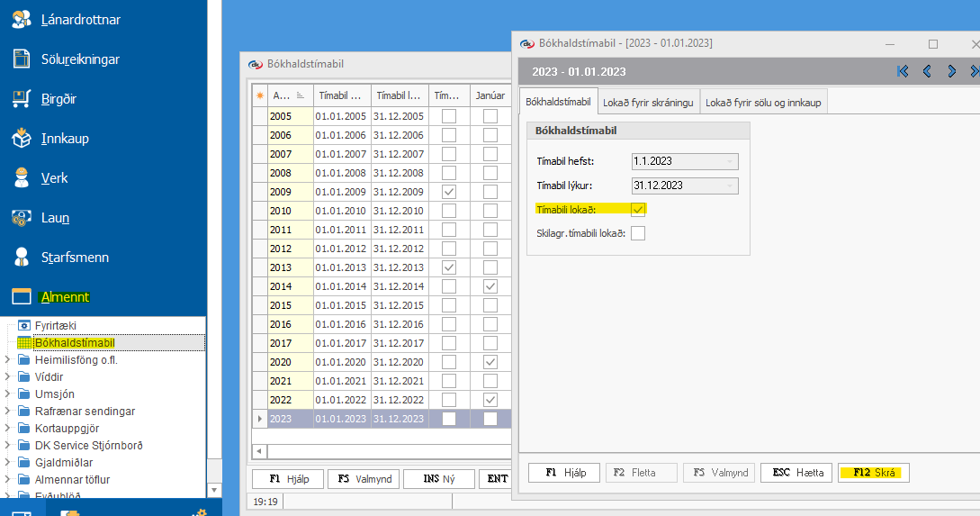Enable the Skilagr.tímabili lokað checkbox
This screenshot has width=980, height=516.
click(x=638, y=234)
